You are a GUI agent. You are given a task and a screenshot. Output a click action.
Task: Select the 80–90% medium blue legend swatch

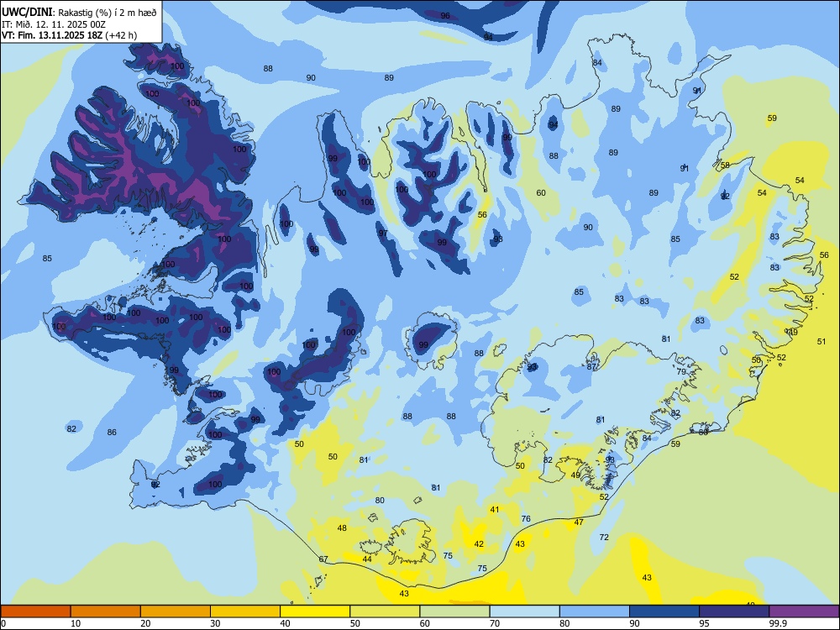(595, 612)
